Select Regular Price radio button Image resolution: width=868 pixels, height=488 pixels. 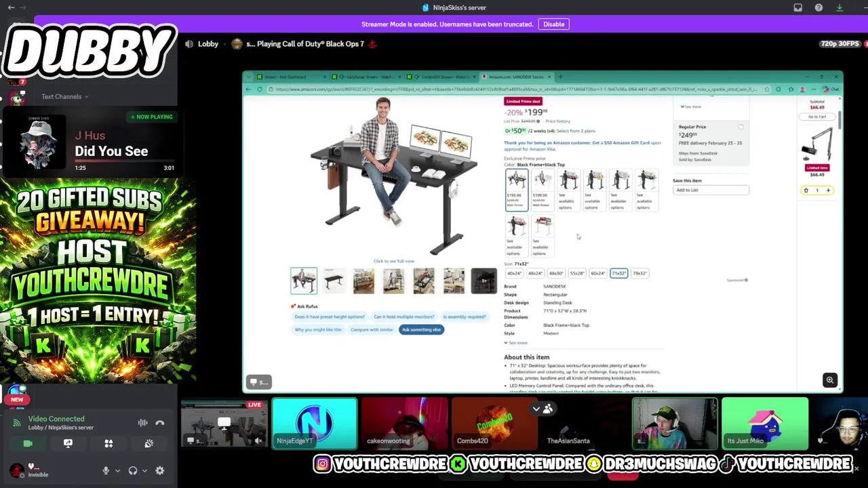741,127
